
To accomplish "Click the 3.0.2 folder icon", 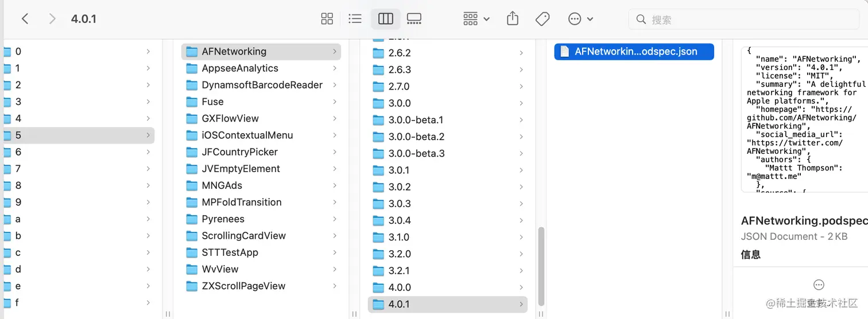I will 378,187.
